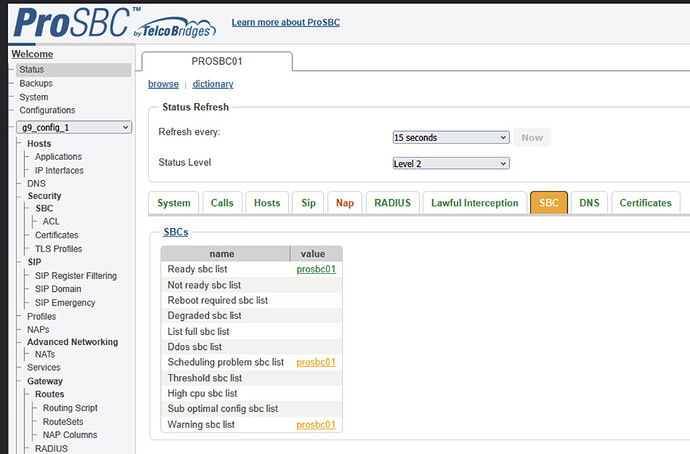Follow the 'dictionary' link
This screenshot has height=454, width=690.
coord(212,85)
